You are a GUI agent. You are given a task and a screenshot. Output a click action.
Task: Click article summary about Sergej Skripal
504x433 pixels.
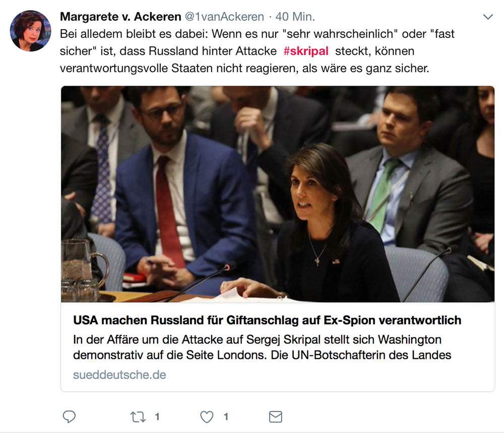point(262,347)
